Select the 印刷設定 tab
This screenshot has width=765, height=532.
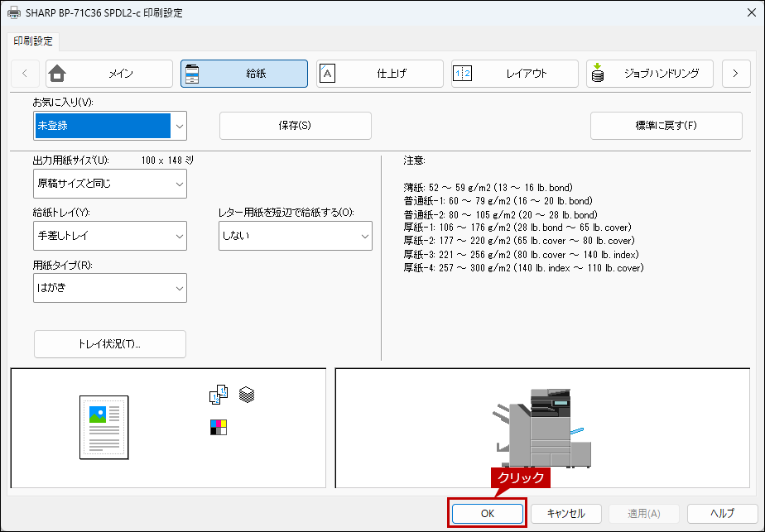pyautogui.click(x=32, y=41)
